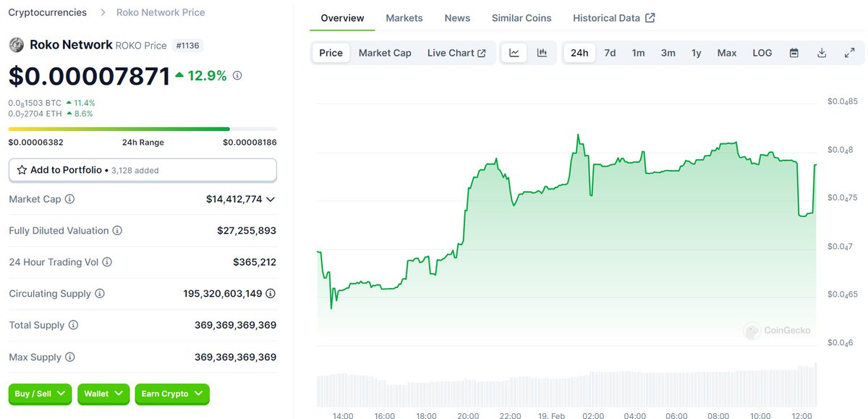Click the $0.00008186 range high value
868x419 pixels.
(250, 143)
